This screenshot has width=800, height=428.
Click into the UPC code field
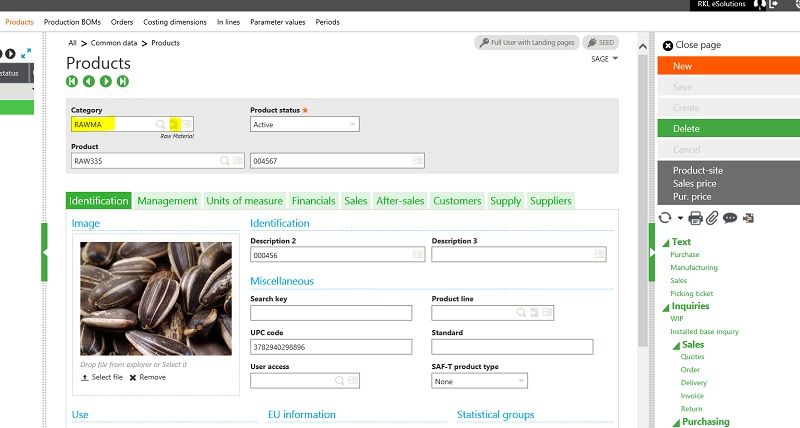(330, 347)
